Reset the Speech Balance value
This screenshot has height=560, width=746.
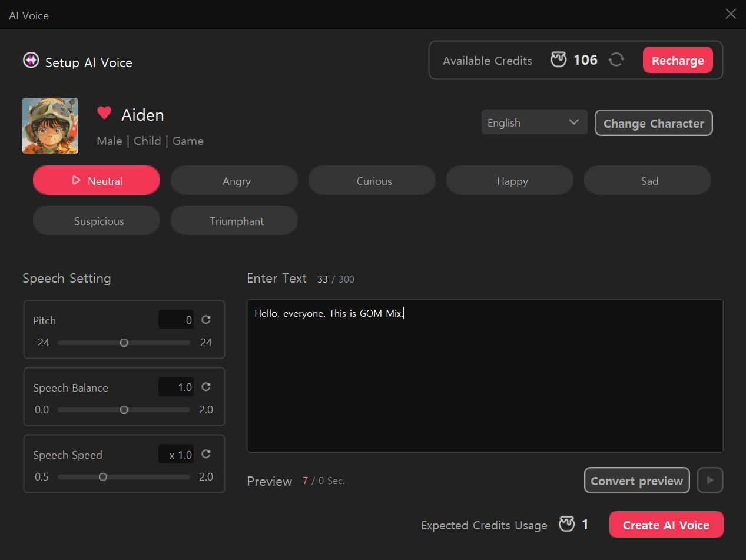[206, 387]
